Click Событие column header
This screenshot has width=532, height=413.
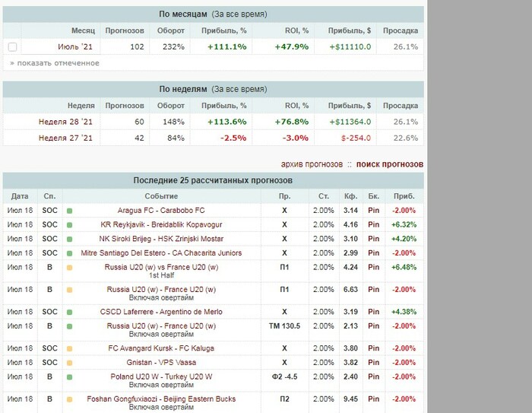point(161,196)
